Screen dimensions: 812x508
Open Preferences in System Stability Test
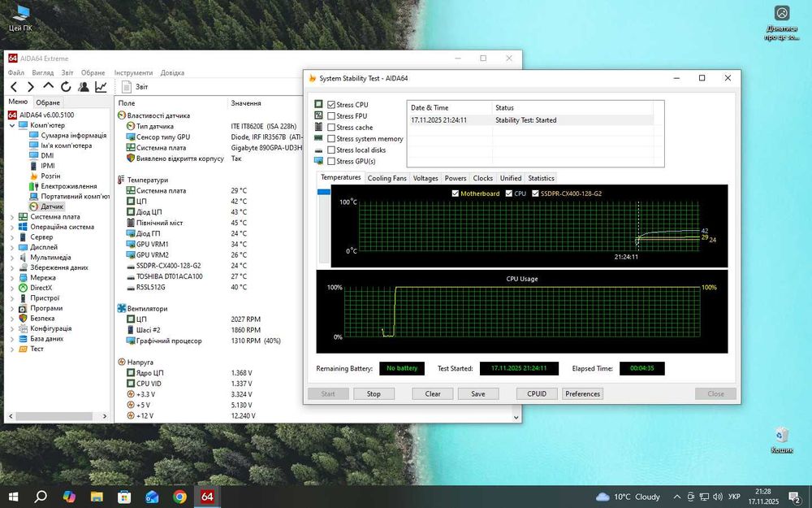pos(582,394)
